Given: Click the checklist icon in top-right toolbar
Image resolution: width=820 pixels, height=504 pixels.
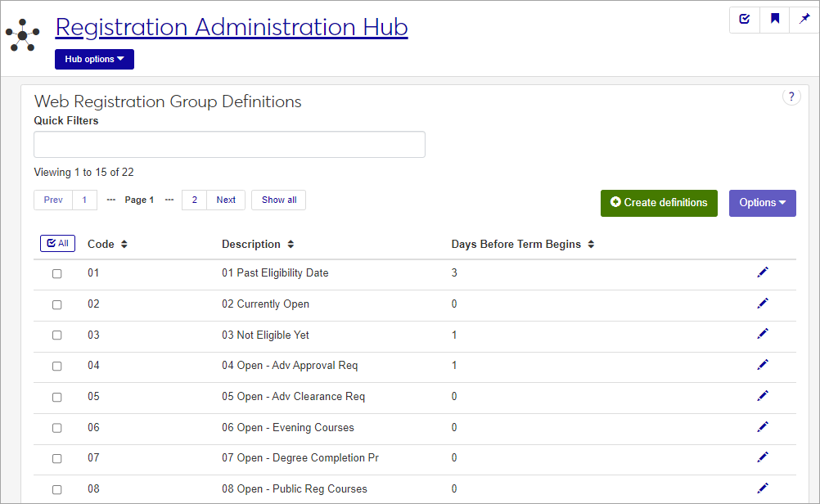Looking at the screenshot, I should tap(745, 20).
